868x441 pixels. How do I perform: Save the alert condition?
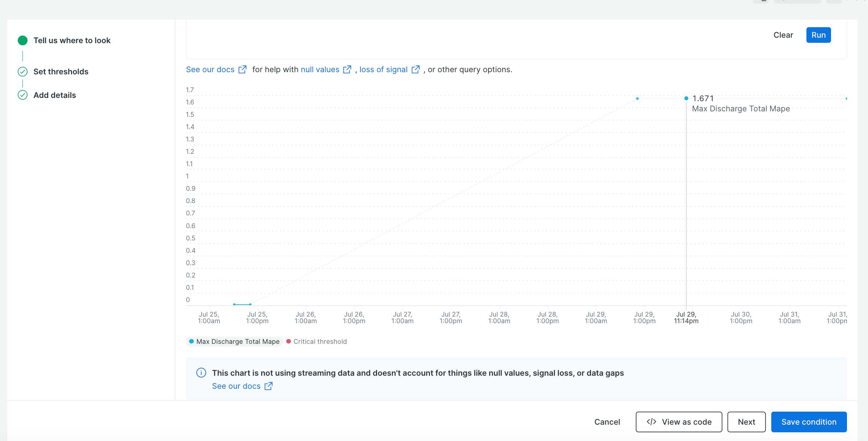809,422
